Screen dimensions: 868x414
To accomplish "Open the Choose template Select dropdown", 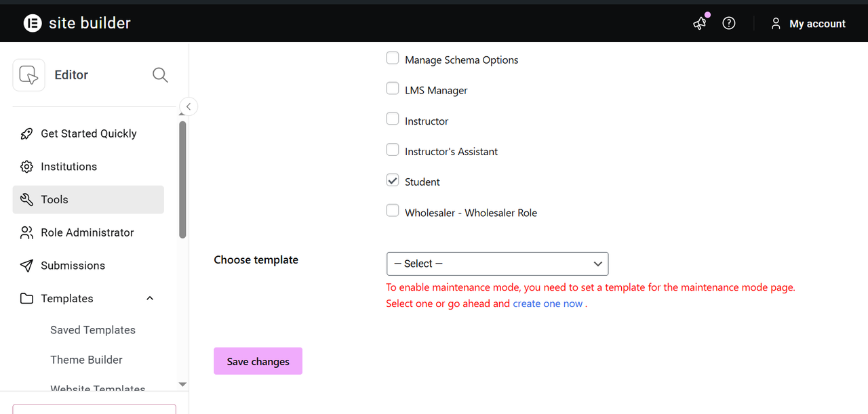I will [497, 264].
